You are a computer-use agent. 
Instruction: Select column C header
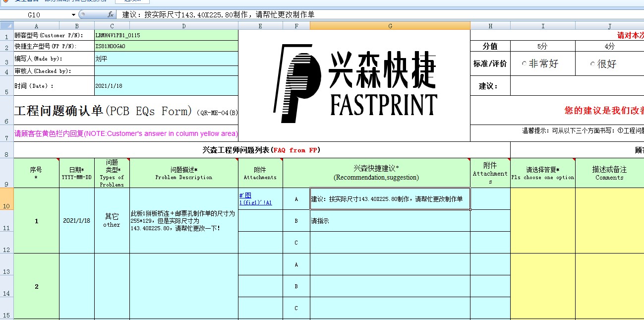tap(112, 25)
